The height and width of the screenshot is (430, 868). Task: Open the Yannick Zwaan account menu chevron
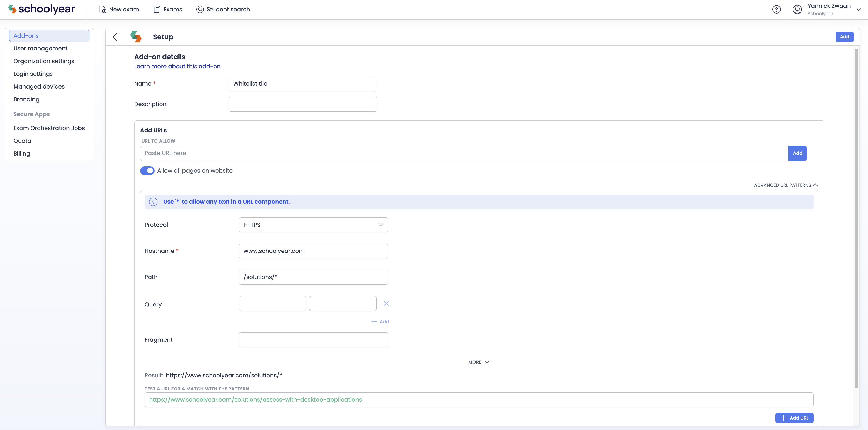(x=858, y=10)
